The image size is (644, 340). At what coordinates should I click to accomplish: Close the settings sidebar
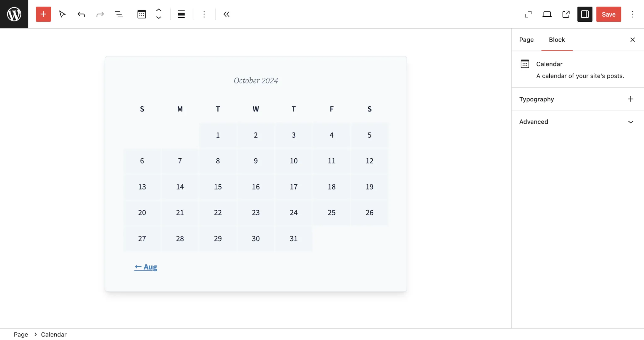pos(633,40)
